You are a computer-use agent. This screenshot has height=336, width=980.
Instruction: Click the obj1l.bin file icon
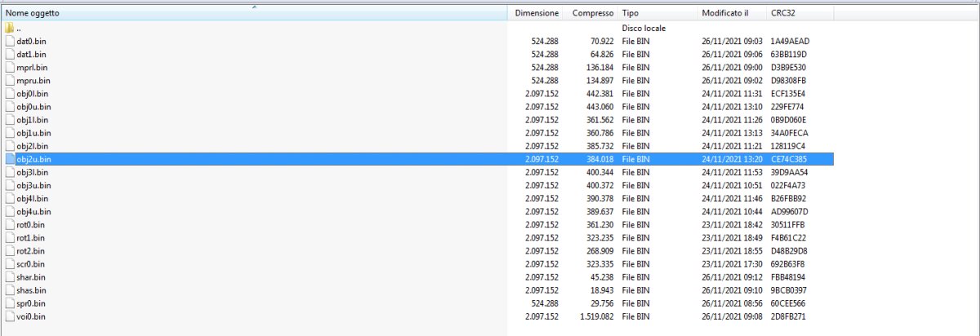pyautogui.click(x=9, y=119)
